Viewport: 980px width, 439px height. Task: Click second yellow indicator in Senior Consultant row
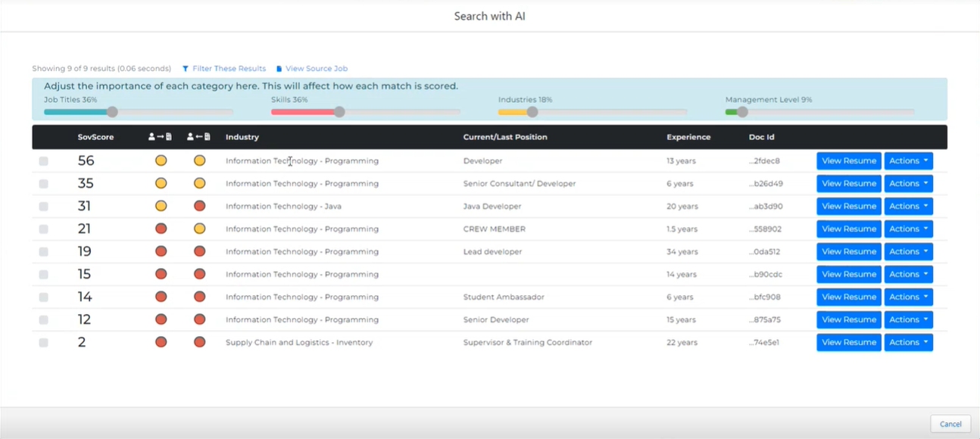[x=199, y=183]
